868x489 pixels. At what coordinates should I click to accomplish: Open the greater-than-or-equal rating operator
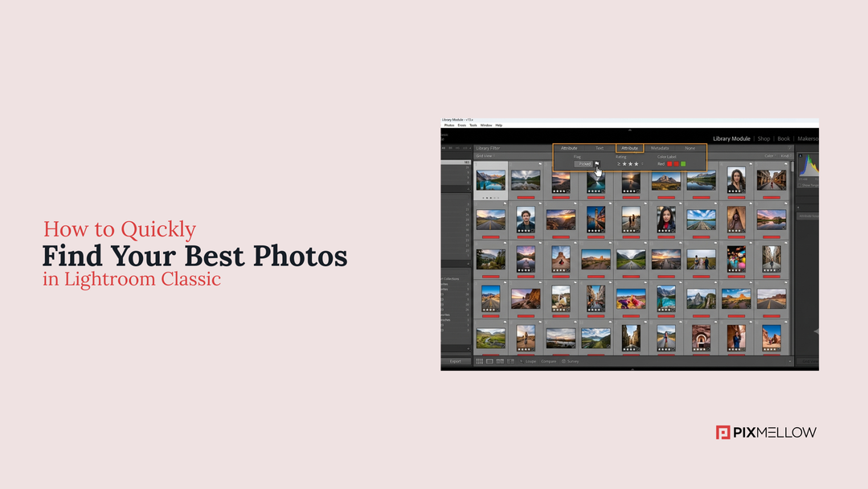pyautogui.click(x=618, y=164)
